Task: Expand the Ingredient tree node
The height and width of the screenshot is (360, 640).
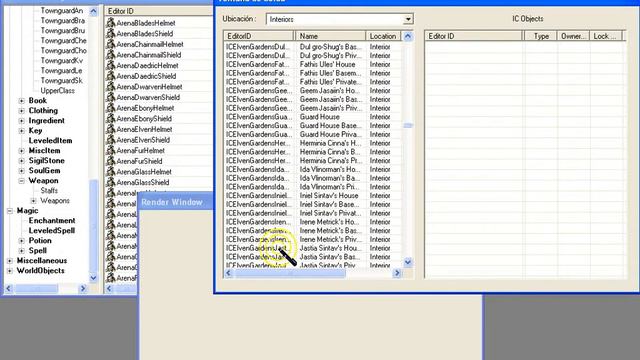Action: click(x=22, y=121)
